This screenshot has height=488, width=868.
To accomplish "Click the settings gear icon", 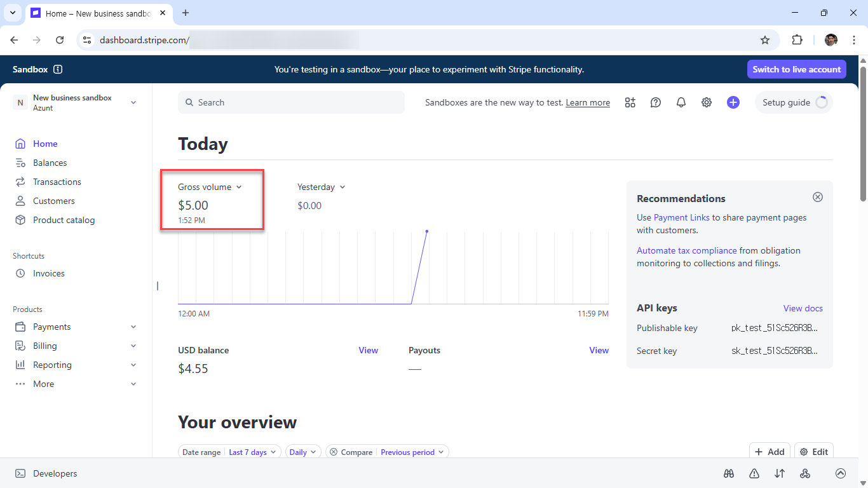I will pyautogui.click(x=707, y=102).
